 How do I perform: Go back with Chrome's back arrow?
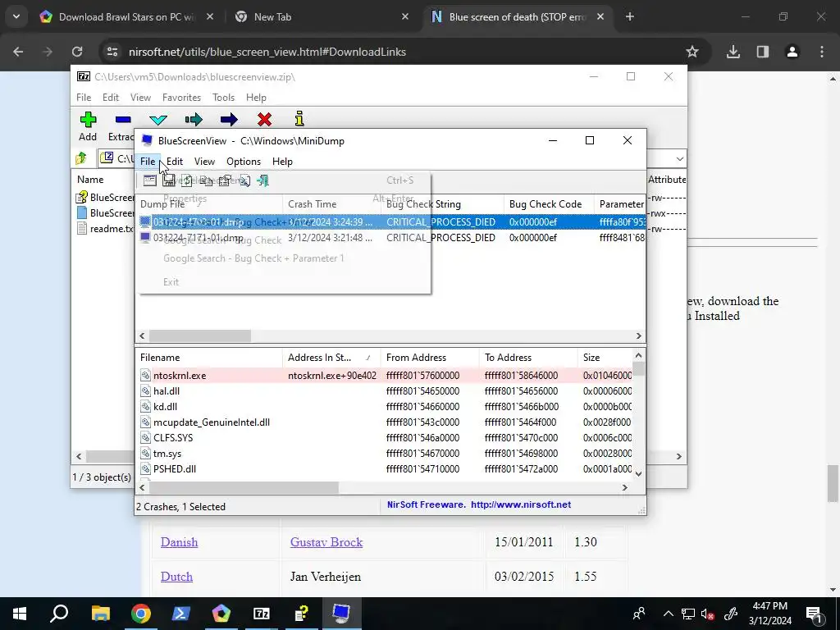[x=18, y=52]
